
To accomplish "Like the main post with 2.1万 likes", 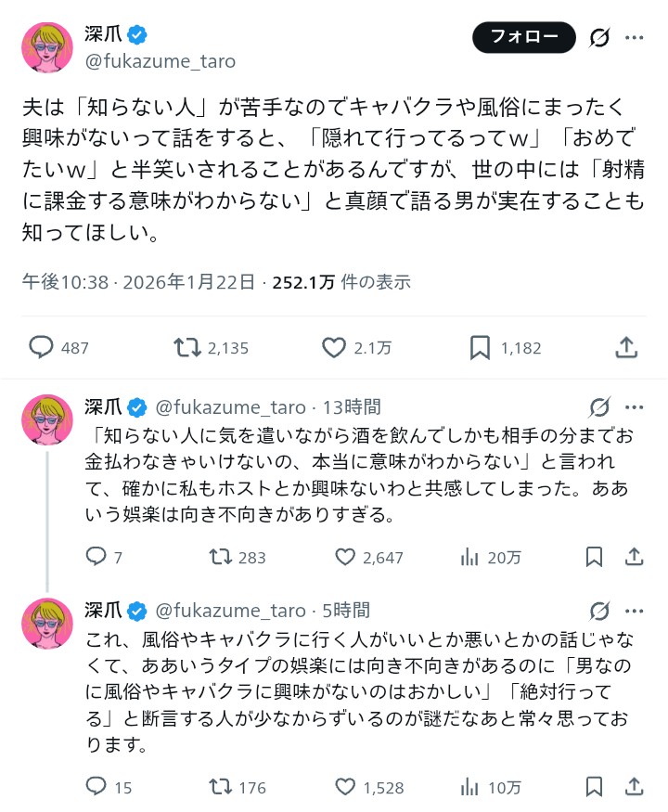I will click(334, 347).
